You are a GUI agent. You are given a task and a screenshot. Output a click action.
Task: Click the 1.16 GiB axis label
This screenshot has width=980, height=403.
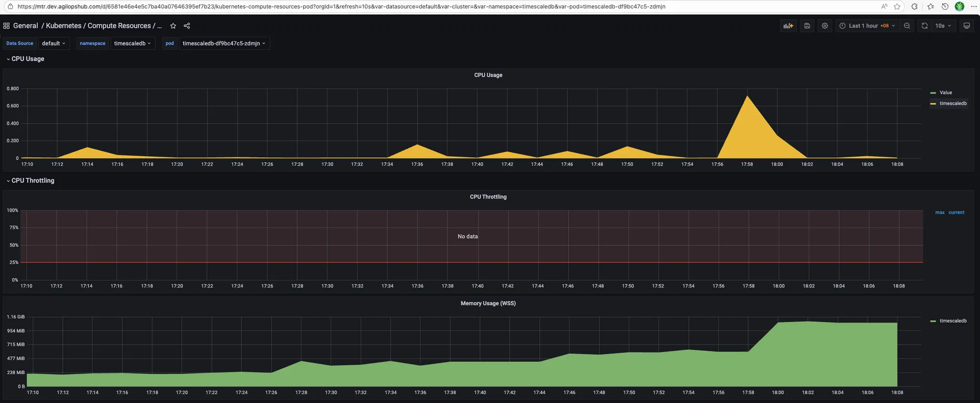click(15, 317)
